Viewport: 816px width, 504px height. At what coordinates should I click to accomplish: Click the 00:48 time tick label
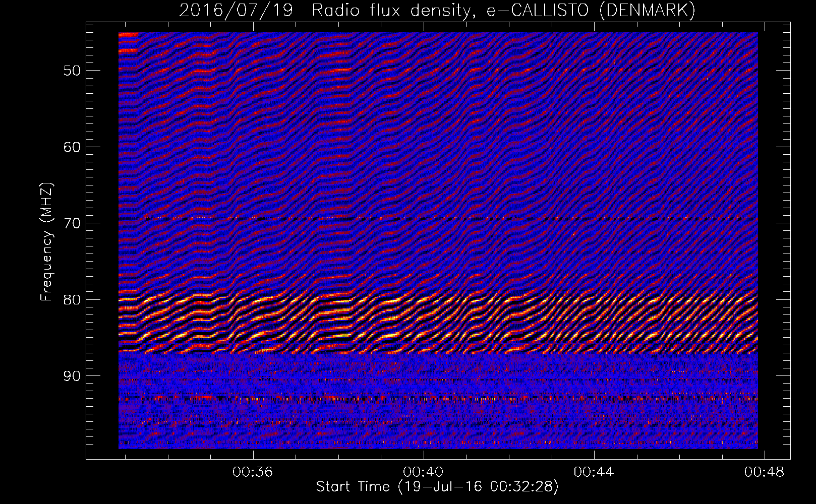click(765, 472)
